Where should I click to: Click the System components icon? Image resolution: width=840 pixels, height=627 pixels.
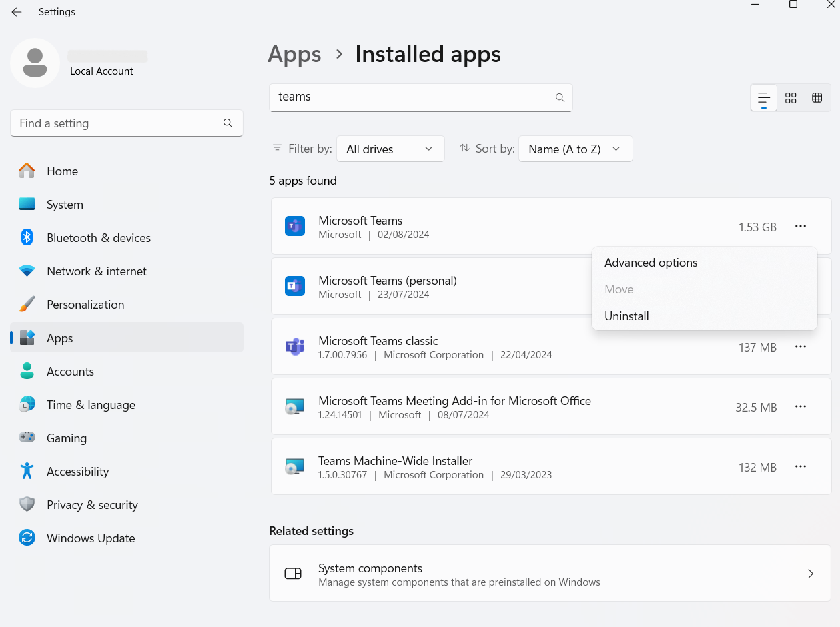[x=292, y=573]
